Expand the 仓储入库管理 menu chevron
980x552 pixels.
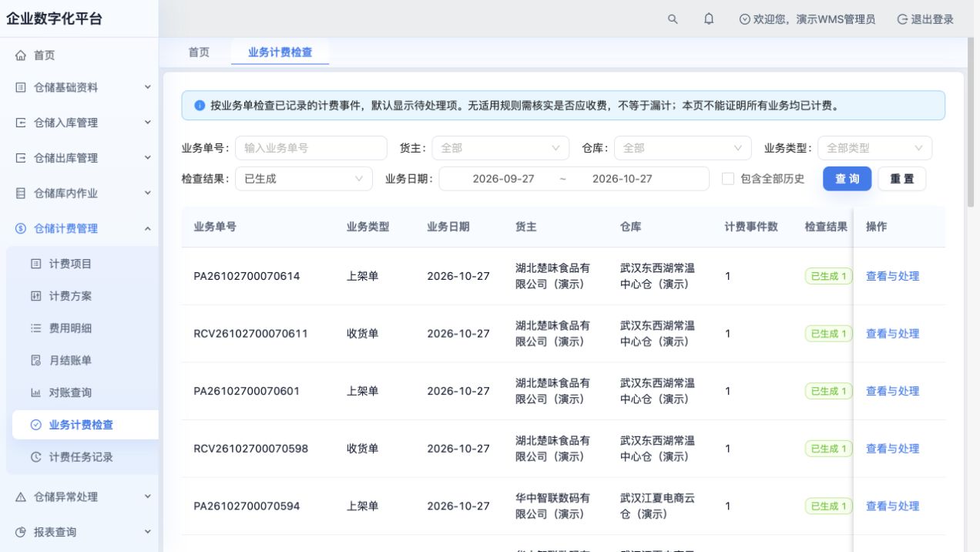click(148, 122)
